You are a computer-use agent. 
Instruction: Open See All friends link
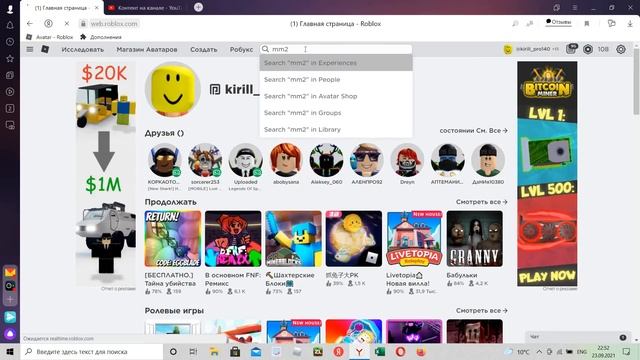tap(473, 131)
